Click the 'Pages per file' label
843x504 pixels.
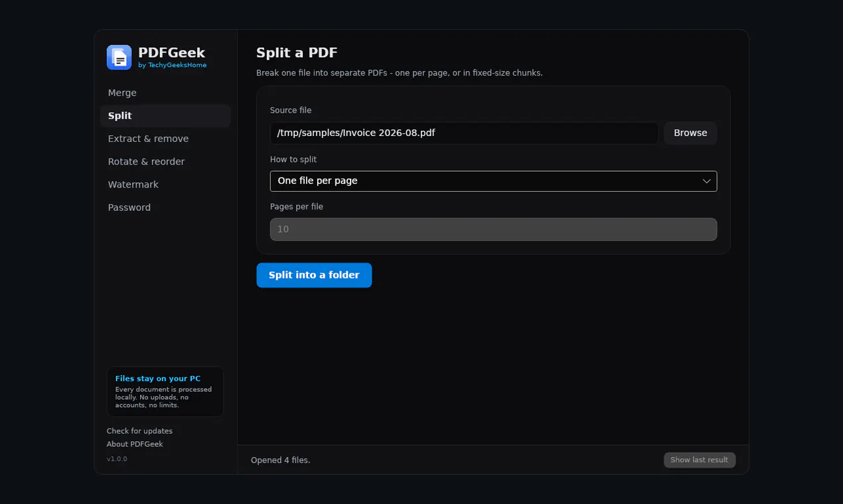point(297,207)
